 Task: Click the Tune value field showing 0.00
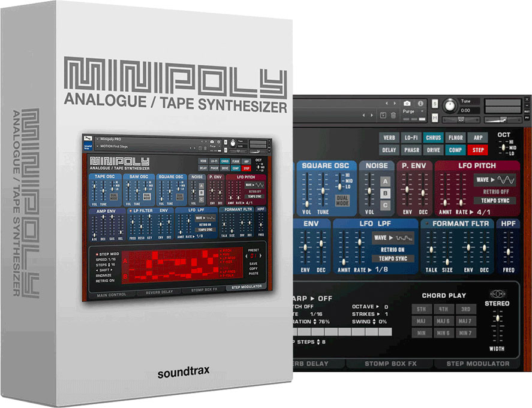pyautogui.click(x=465, y=110)
